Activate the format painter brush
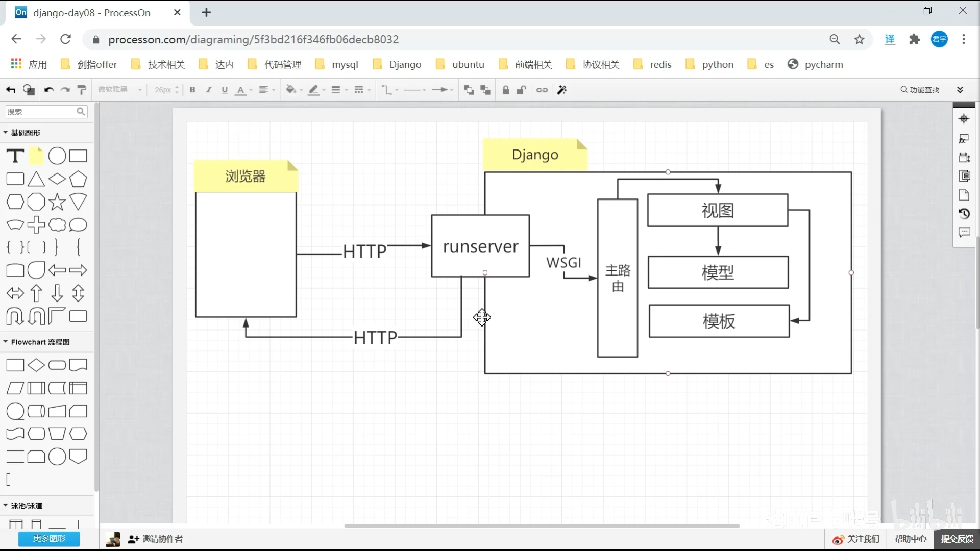Screen dimensions: 980x551 (x=82, y=90)
